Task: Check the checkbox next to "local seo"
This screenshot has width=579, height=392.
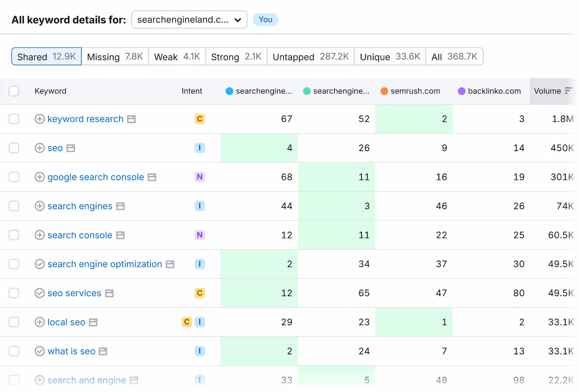Action: (14, 322)
